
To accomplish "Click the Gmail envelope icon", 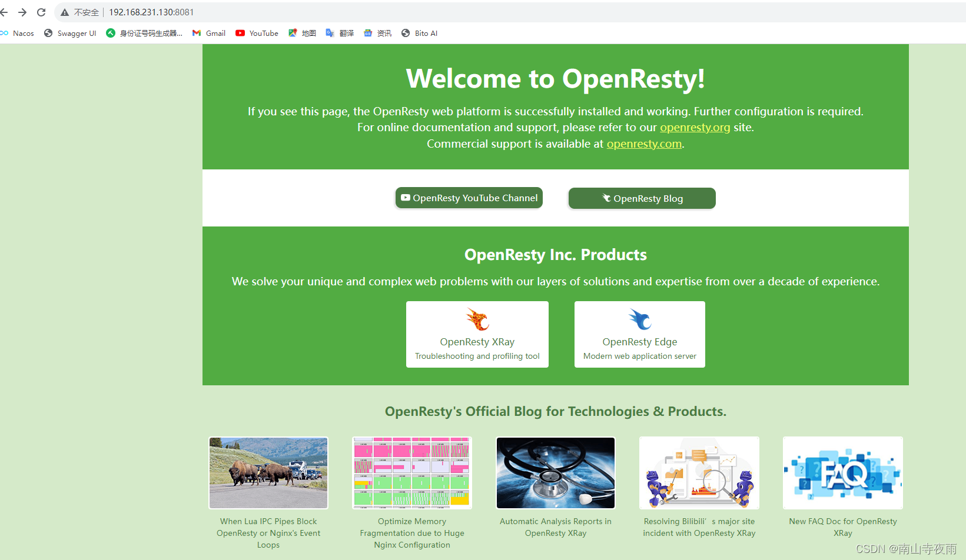I will [x=197, y=33].
